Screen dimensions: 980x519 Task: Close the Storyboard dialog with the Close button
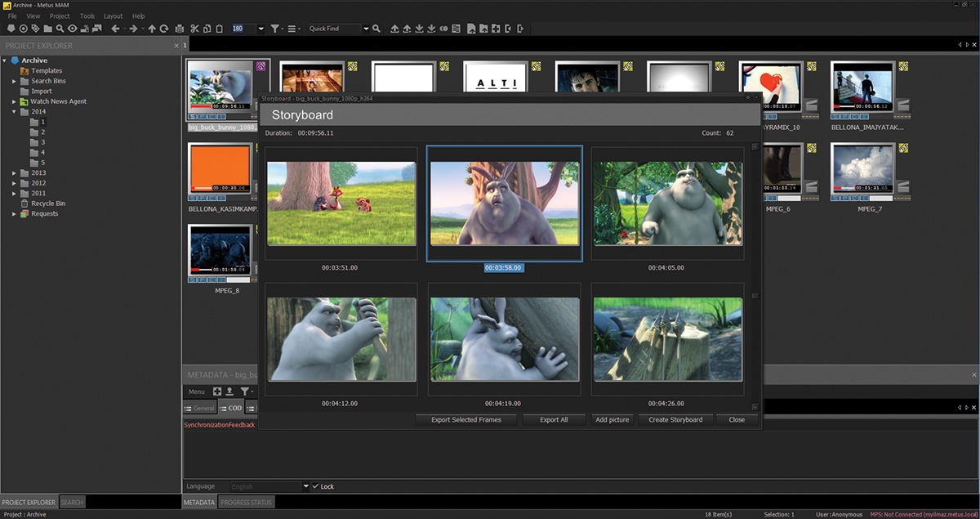click(x=737, y=420)
